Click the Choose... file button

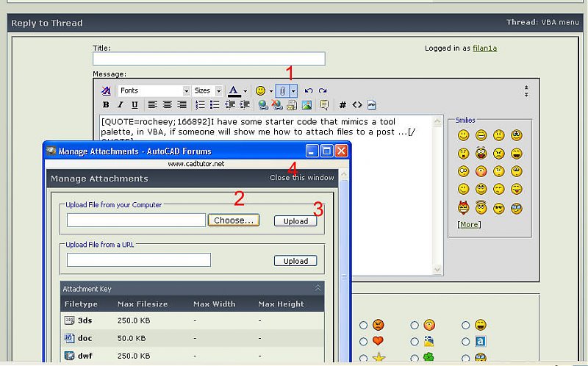[x=233, y=220]
